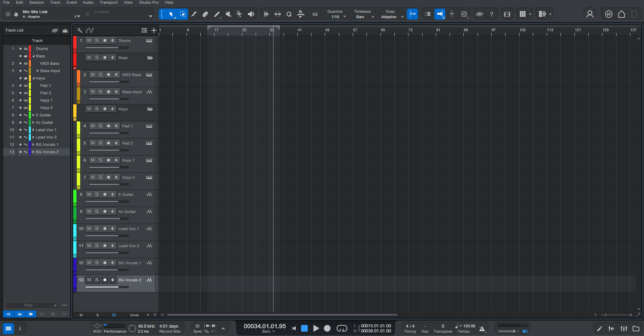Arm Lead Vox 1 for recording

click(105, 228)
